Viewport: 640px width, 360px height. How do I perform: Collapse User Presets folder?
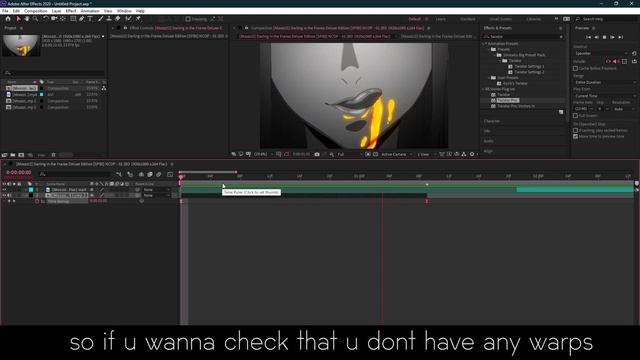(490, 78)
